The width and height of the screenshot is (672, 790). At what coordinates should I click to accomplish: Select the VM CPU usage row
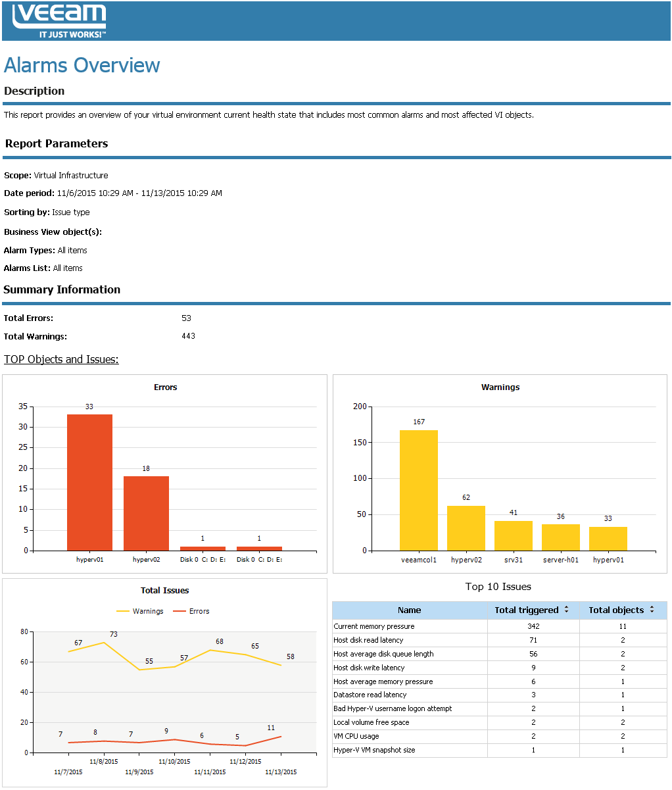click(x=500, y=736)
